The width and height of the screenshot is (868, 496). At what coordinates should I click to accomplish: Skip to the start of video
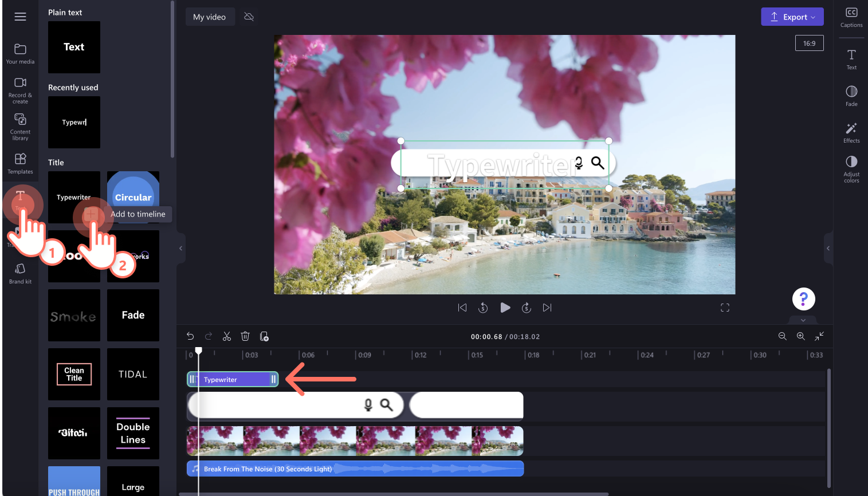click(x=462, y=308)
